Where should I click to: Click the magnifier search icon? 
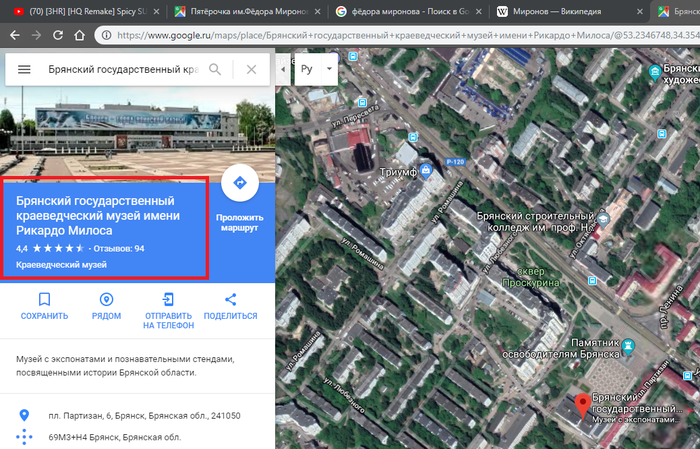click(x=215, y=70)
